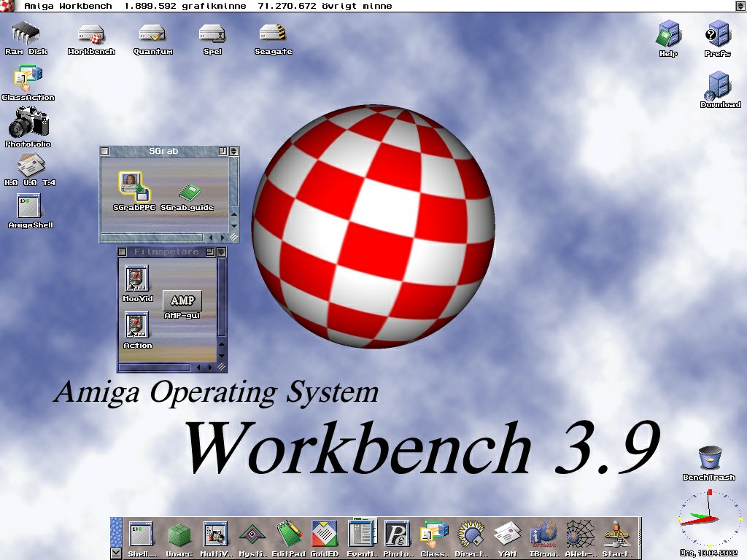Launch GoldED from the dock

[x=324, y=534]
